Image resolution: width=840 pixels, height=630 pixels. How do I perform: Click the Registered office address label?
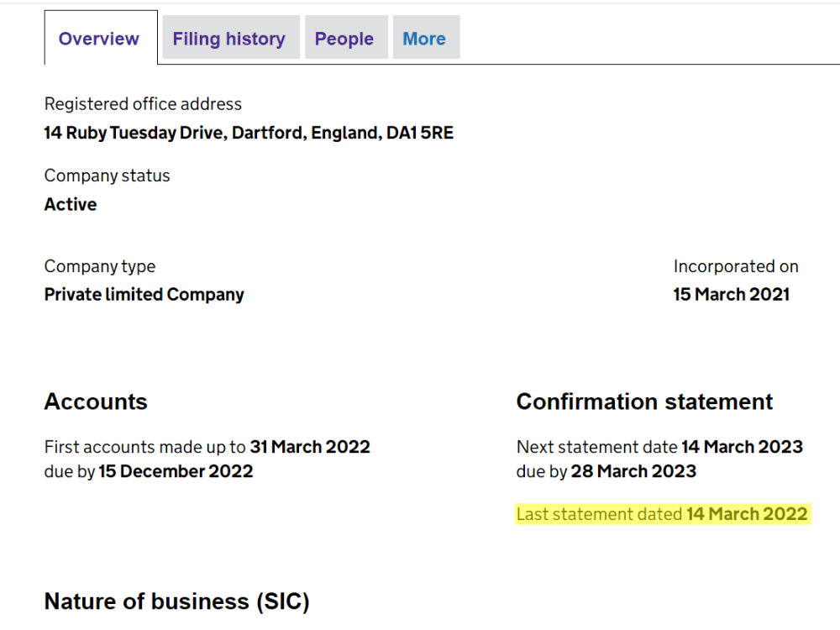click(142, 103)
